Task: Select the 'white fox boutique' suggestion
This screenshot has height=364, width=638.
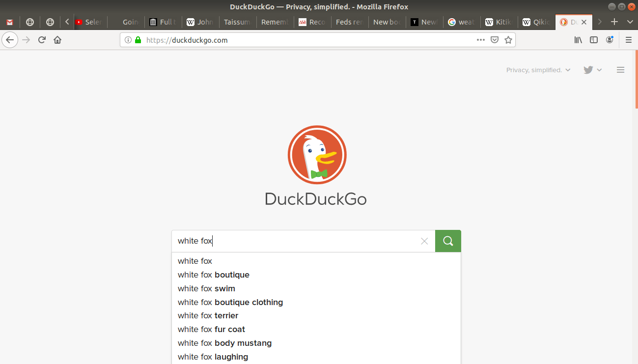Action: point(316,275)
